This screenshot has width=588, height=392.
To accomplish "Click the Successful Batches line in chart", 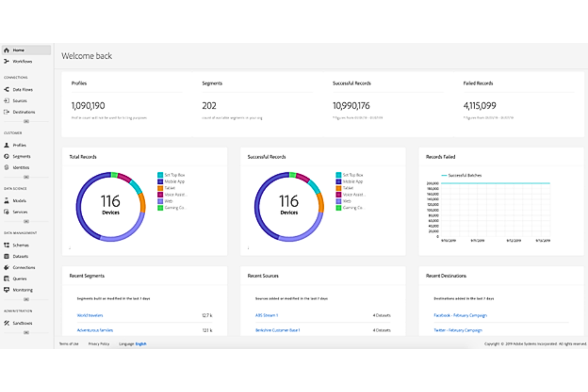I will point(495,183).
